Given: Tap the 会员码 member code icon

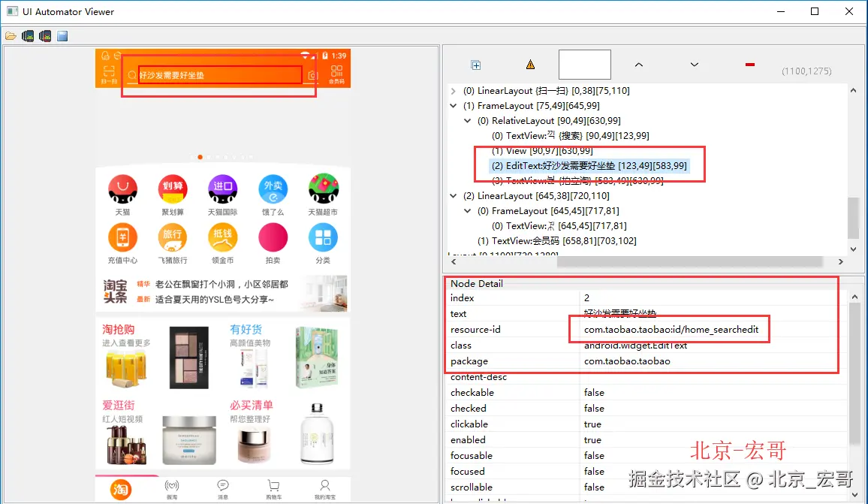Looking at the screenshot, I should coord(336,74).
